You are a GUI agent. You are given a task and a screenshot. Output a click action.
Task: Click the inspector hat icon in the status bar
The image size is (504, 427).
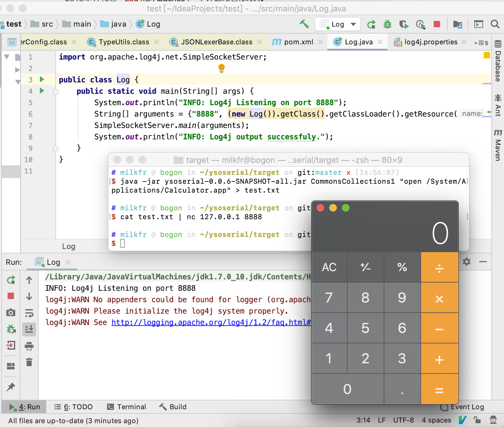pyautogui.click(x=493, y=420)
